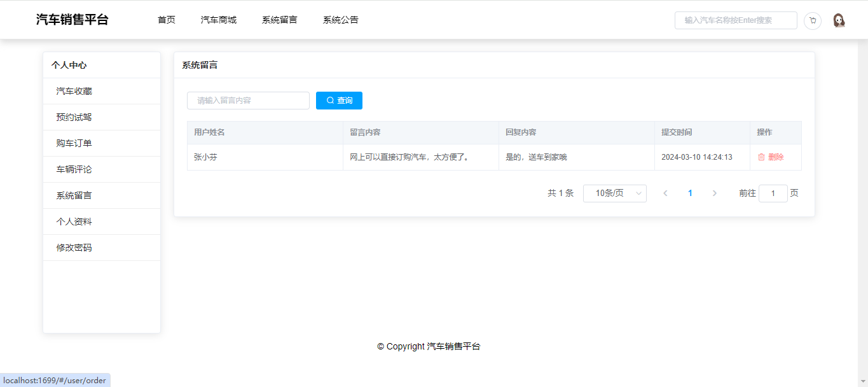Click the 查询 search button
The height and width of the screenshot is (387, 868).
[x=339, y=101]
